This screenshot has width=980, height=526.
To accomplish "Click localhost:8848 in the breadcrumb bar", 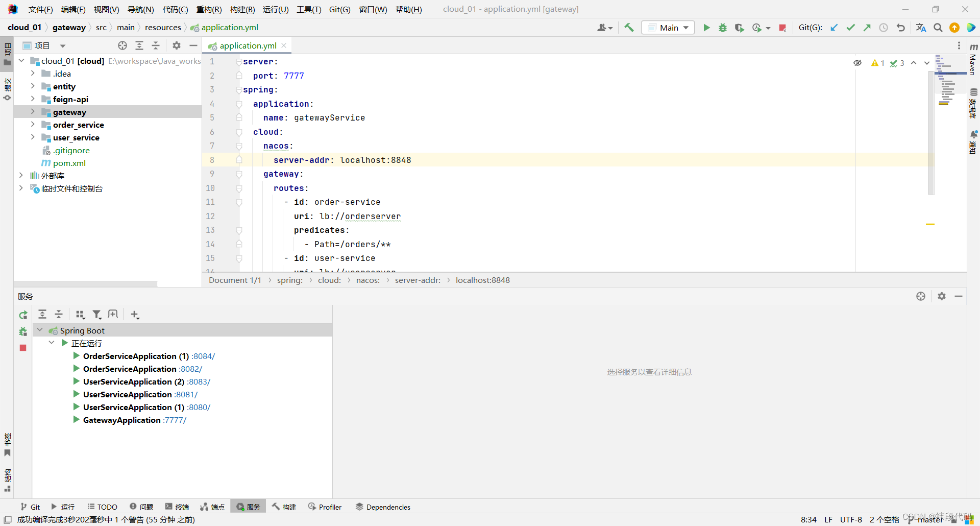I will [x=482, y=280].
